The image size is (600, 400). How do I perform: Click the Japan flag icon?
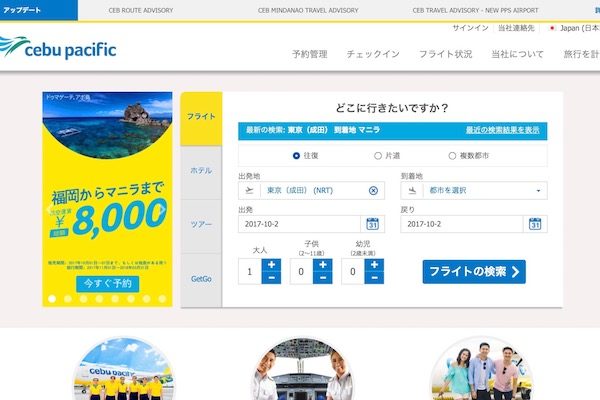click(x=552, y=28)
